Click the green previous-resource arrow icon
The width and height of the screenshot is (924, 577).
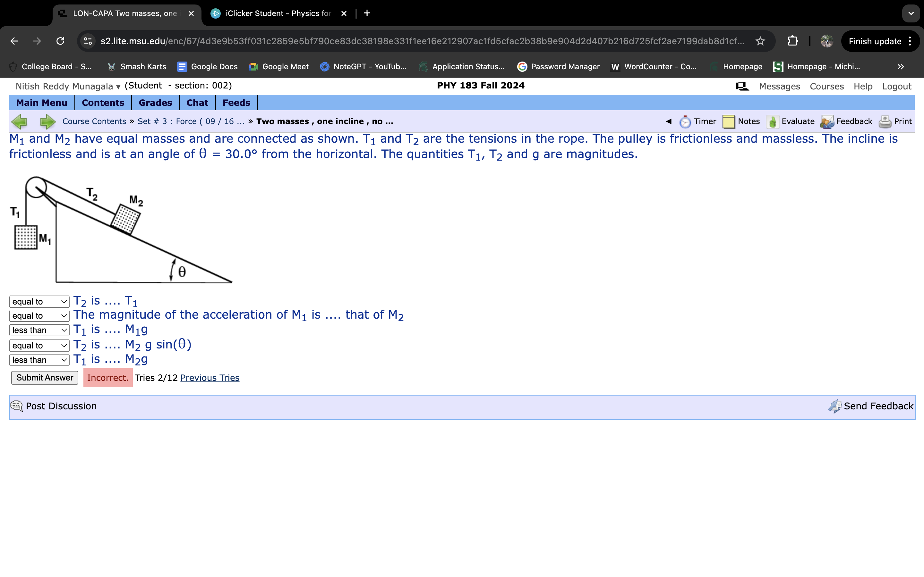[19, 122]
